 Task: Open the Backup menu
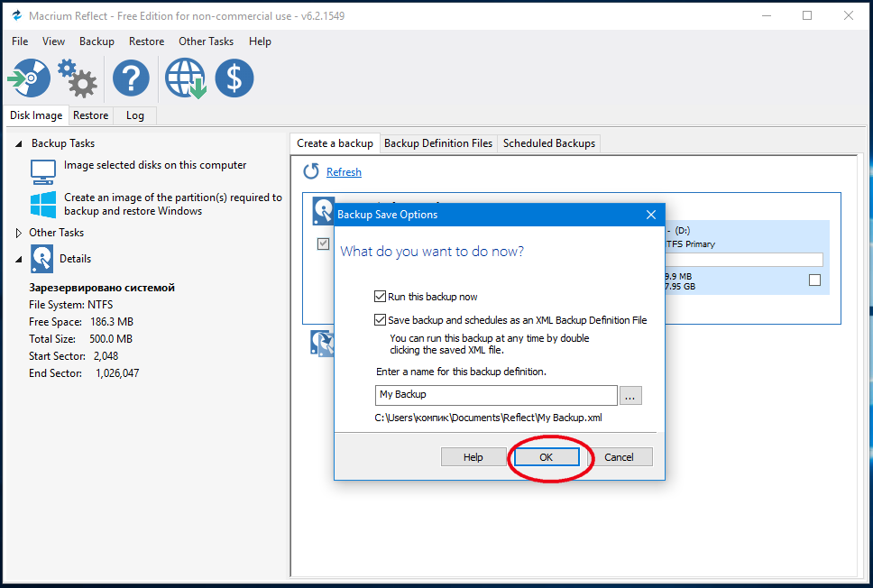[96, 41]
